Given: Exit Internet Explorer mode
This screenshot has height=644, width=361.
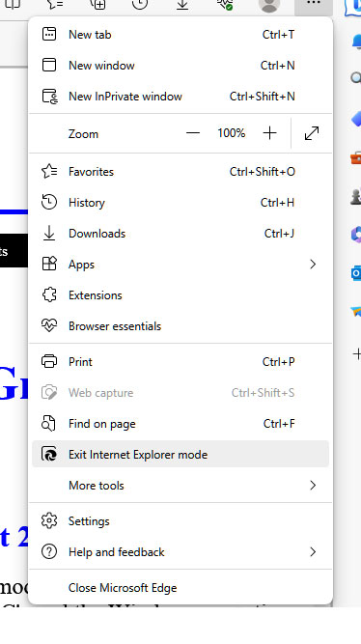Looking at the screenshot, I should tap(180, 454).
